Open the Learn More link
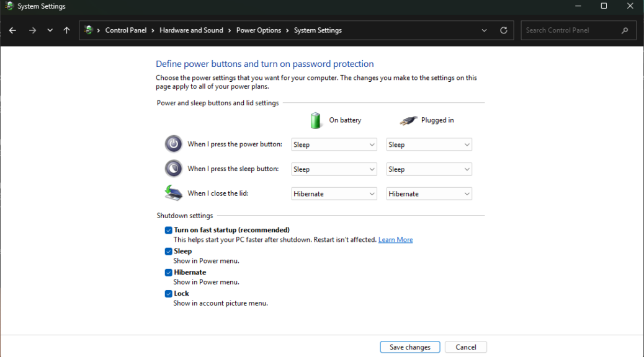This screenshot has width=644, height=357. click(395, 239)
